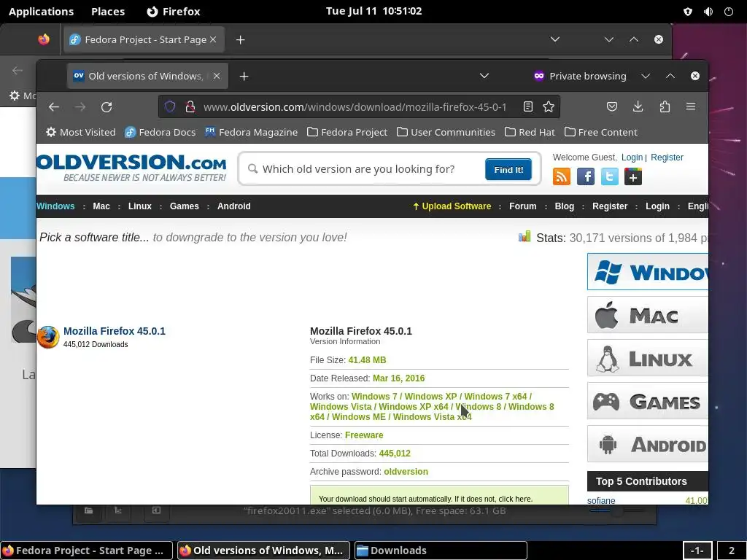Click the Find It! search button
The height and width of the screenshot is (560, 747).
(508, 169)
